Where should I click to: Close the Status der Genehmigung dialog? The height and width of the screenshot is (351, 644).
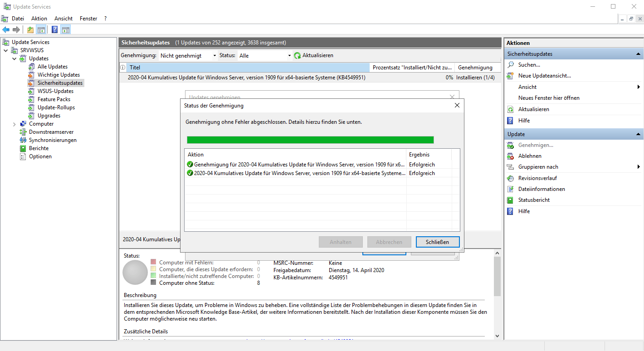[x=457, y=105]
